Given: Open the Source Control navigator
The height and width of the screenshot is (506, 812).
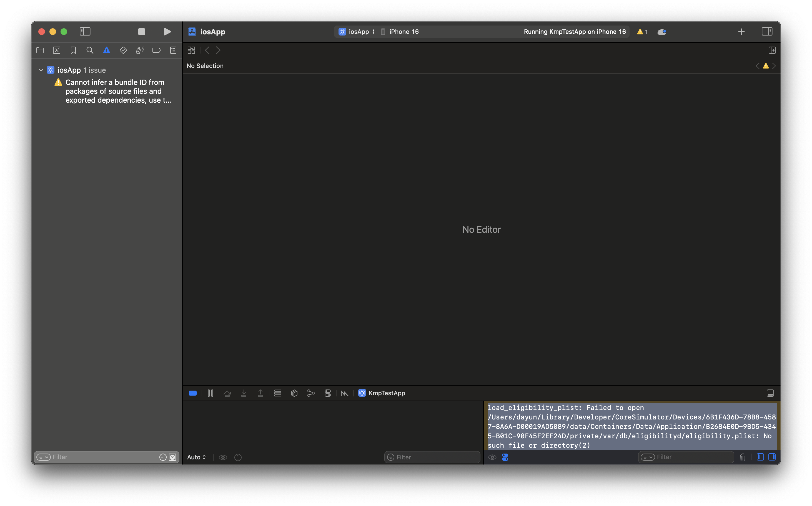Looking at the screenshot, I should [57, 50].
